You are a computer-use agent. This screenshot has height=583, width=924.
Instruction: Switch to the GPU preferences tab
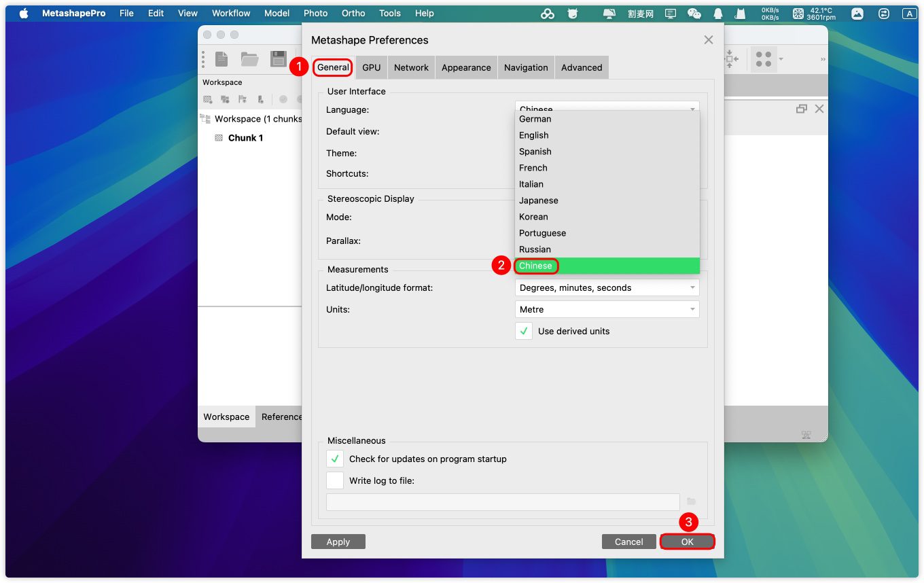371,67
